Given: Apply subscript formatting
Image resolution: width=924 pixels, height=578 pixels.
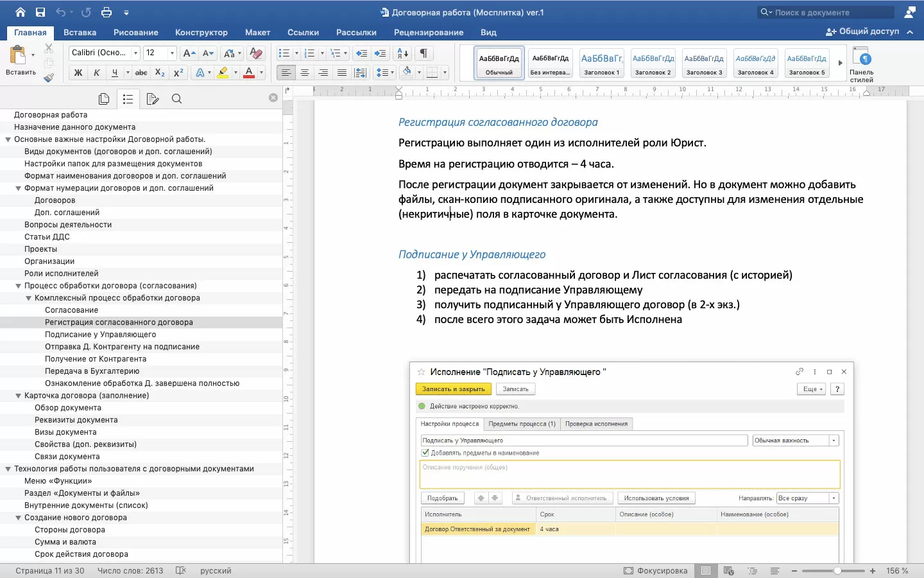Looking at the screenshot, I should (x=160, y=73).
